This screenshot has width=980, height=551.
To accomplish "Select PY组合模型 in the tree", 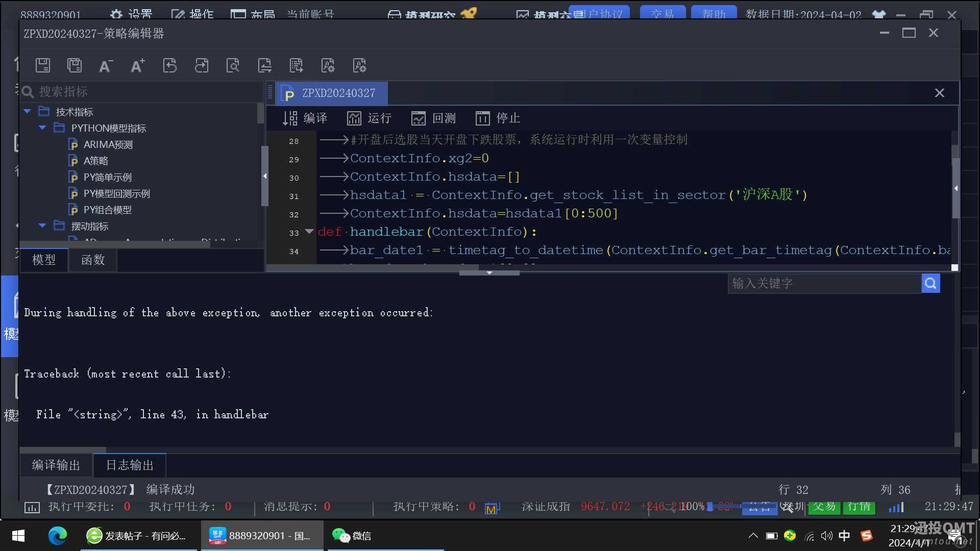I will [107, 210].
